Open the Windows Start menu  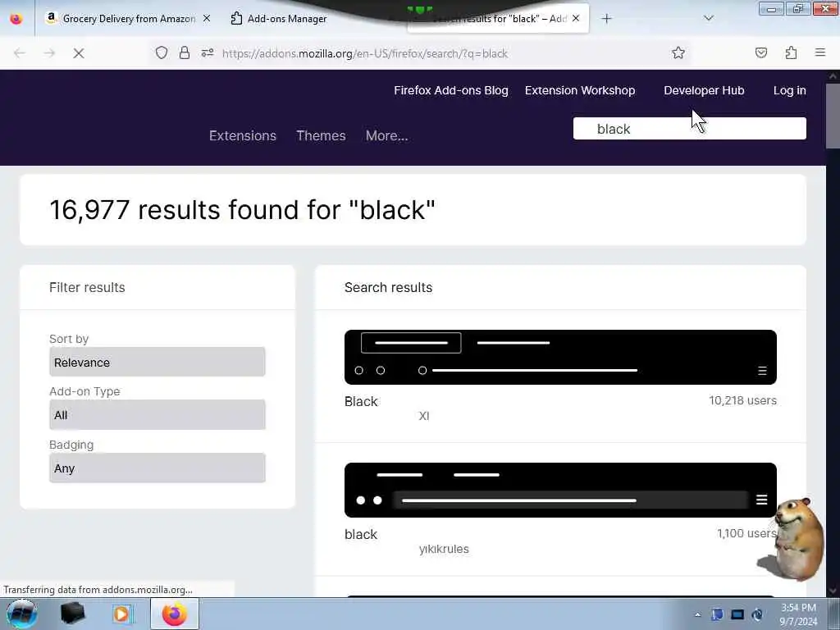pos(22,614)
